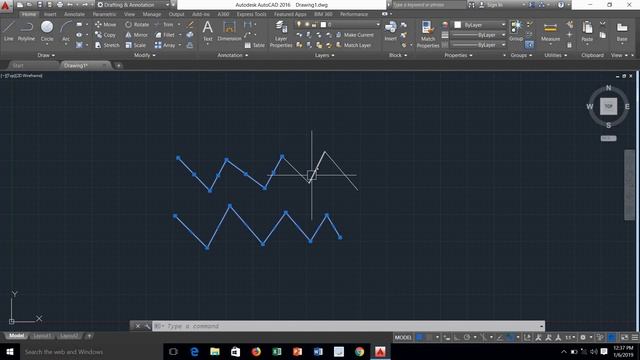The width and height of the screenshot is (640, 360).
Task: Select the Arc tool
Action: click(x=66, y=31)
